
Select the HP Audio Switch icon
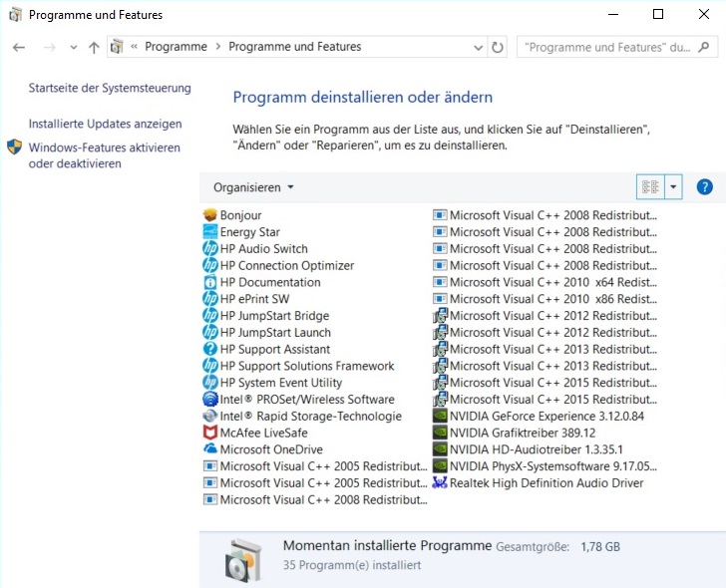pos(210,248)
